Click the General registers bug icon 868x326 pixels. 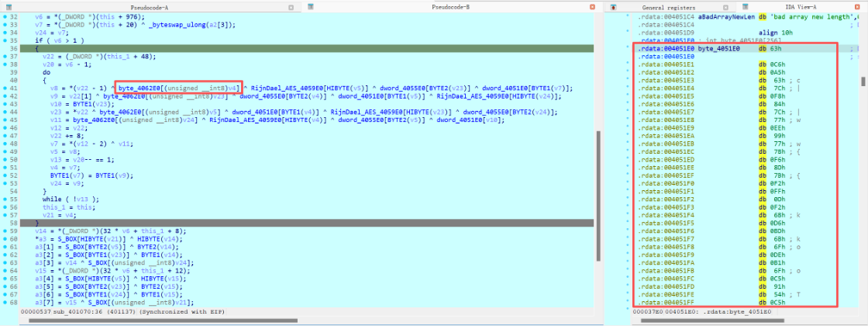point(614,6)
